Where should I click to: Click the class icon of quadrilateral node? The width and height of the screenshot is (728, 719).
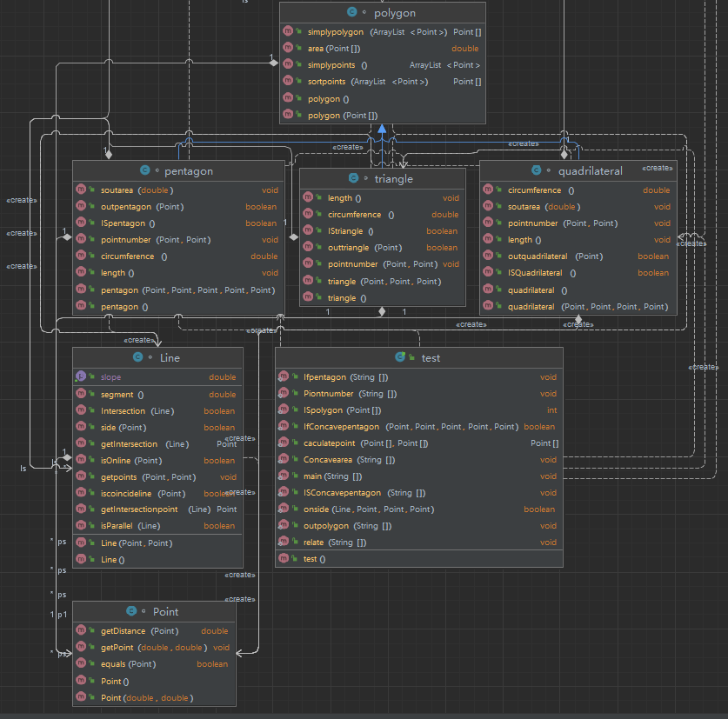536,171
